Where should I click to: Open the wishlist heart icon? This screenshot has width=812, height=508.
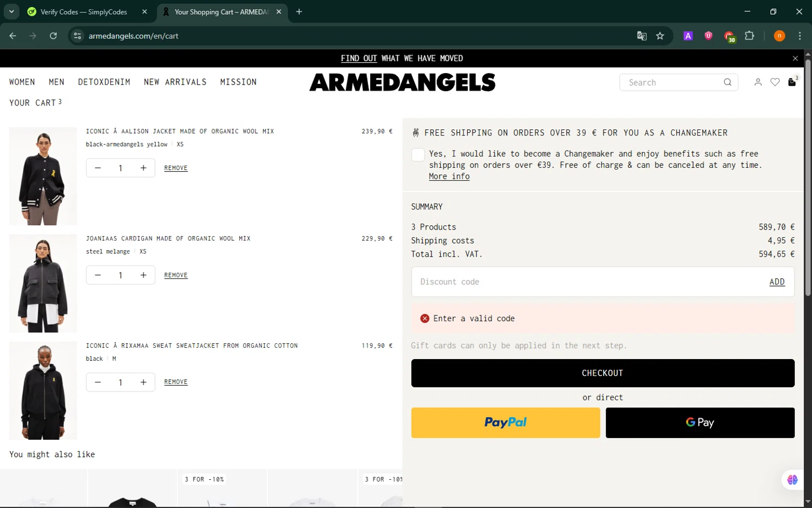point(775,82)
